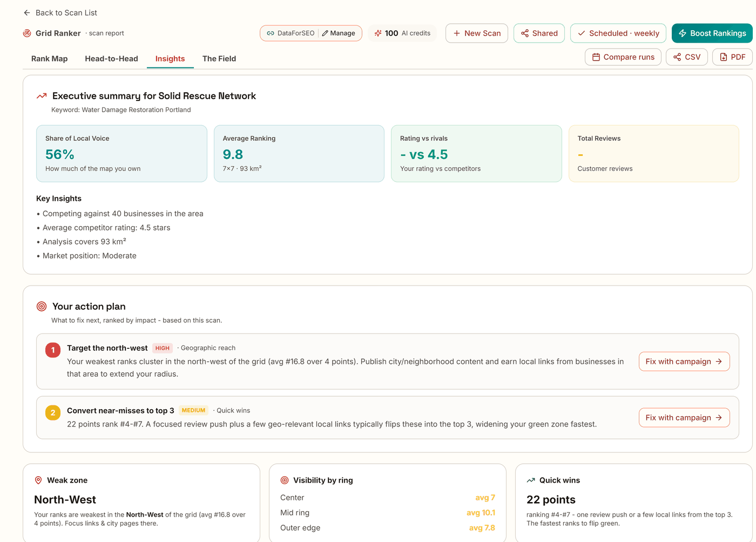Screen dimensions: 756x542
Task: Click the pencil icon next to Manage
Action: (x=325, y=33)
